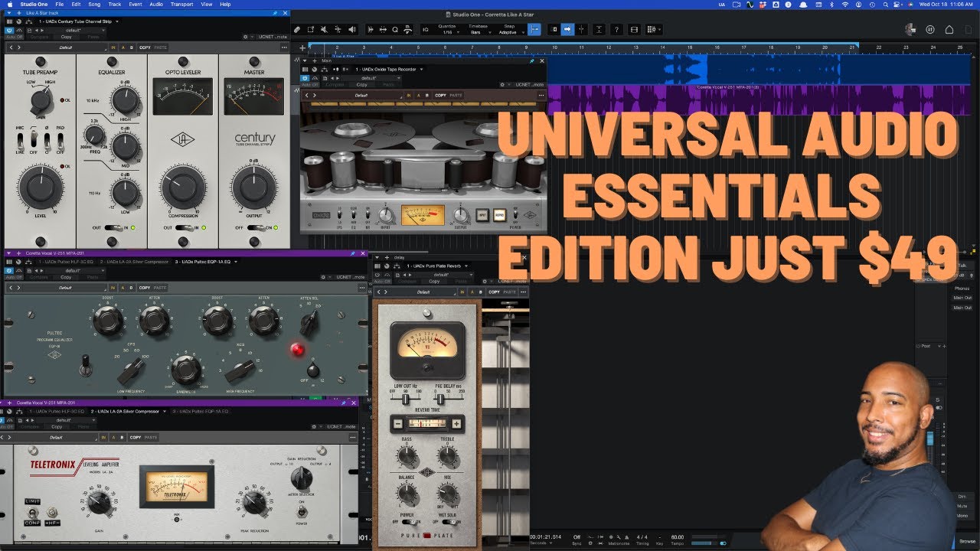Click the Wi-Fi icon in macOS menu bar

tap(844, 4)
